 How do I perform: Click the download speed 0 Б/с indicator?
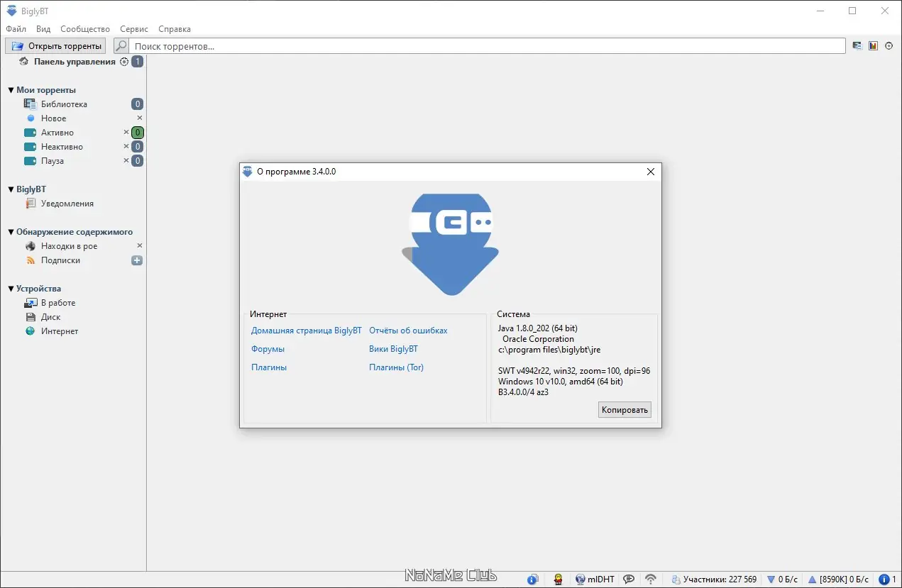[782, 579]
